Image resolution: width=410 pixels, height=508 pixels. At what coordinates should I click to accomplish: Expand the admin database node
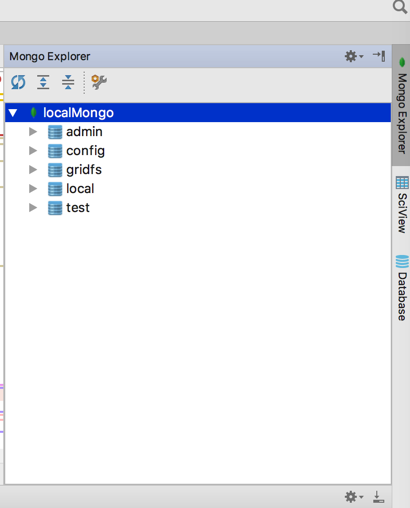[x=33, y=132]
